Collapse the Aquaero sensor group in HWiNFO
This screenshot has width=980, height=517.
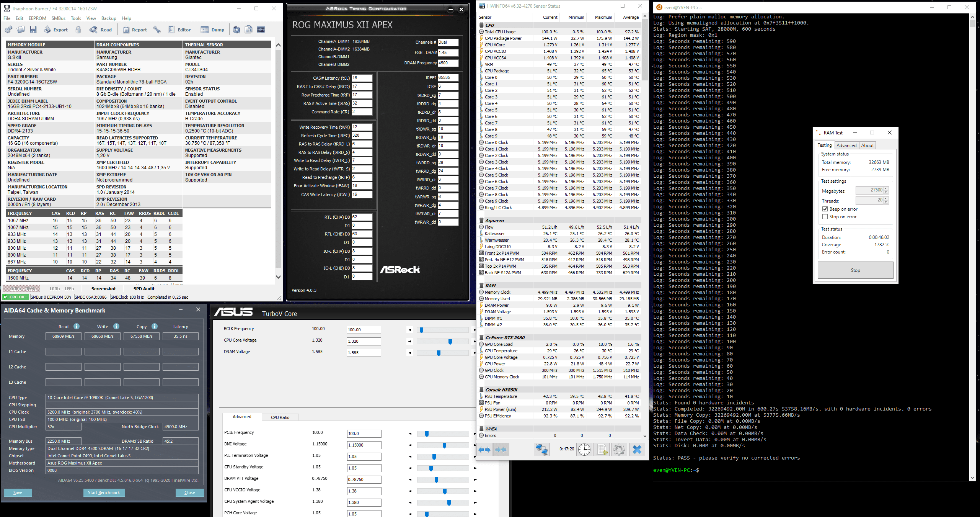(481, 221)
